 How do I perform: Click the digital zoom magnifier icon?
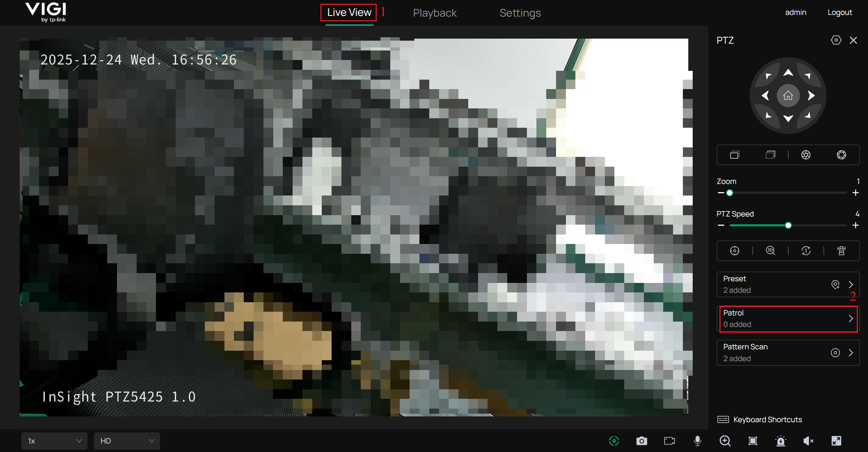pyautogui.click(x=725, y=441)
